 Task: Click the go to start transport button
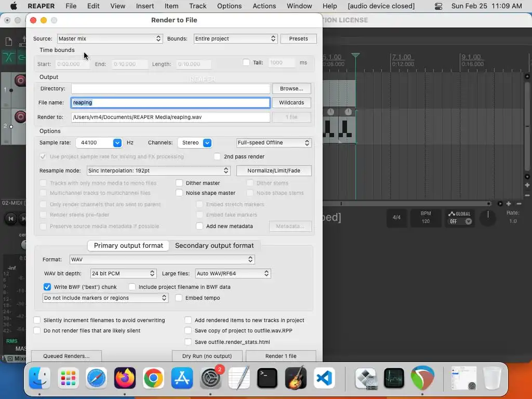tap(10, 219)
